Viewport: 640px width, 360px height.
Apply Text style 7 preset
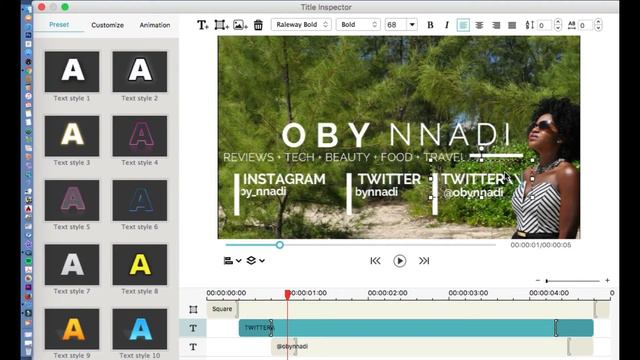coord(72,264)
